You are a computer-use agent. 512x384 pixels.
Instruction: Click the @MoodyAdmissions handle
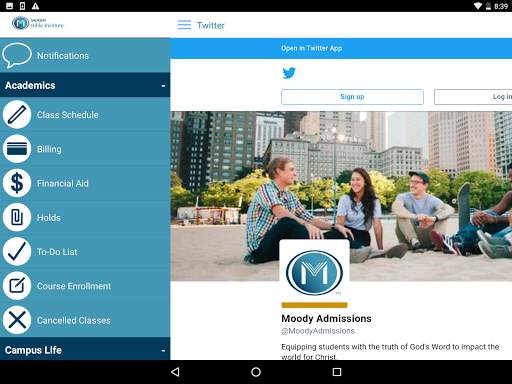(318, 331)
